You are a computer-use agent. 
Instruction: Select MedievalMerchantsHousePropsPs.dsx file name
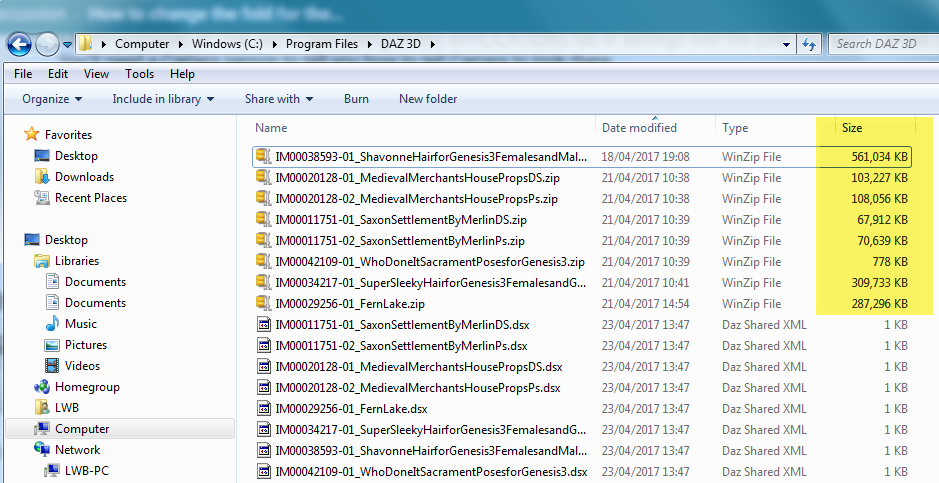(x=417, y=388)
